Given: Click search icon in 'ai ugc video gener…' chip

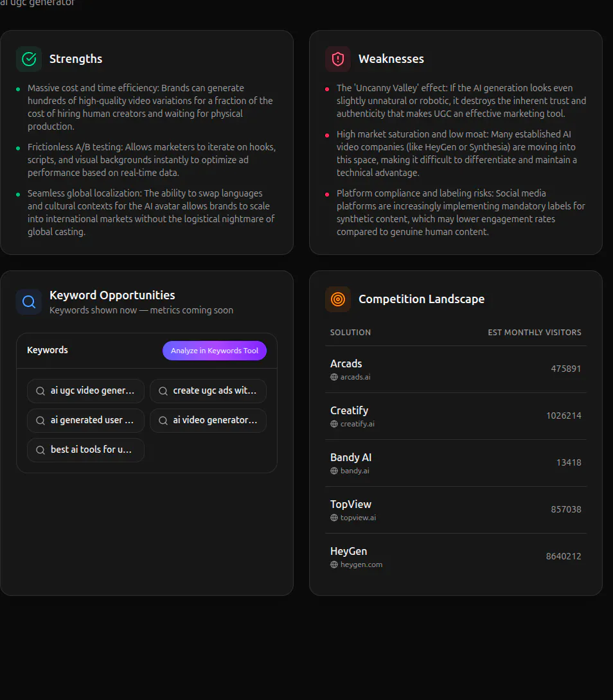Looking at the screenshot, I should click(40, 391).
